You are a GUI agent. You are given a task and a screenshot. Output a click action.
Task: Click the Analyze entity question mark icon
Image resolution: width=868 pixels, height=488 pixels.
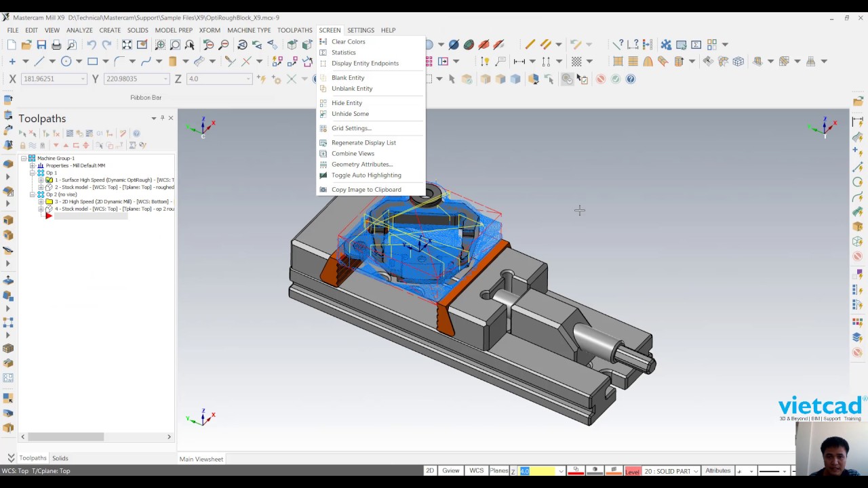617,45
